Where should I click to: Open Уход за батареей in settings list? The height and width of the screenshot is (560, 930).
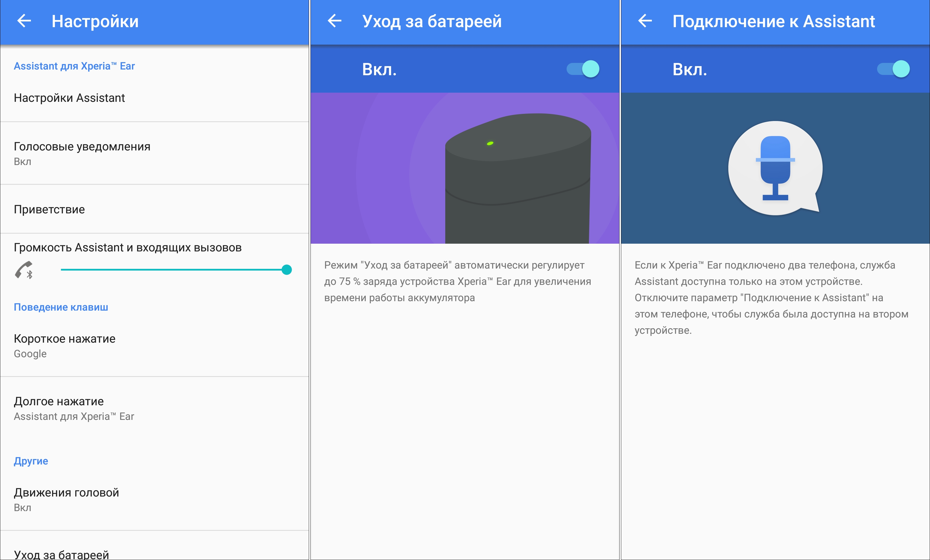[x=155, y=546]
